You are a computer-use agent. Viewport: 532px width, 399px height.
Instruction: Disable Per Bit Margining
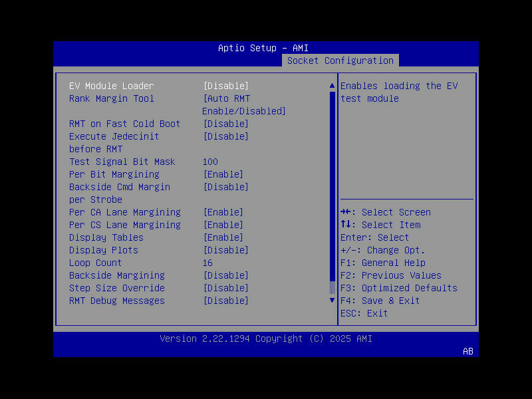coord(223,174)
